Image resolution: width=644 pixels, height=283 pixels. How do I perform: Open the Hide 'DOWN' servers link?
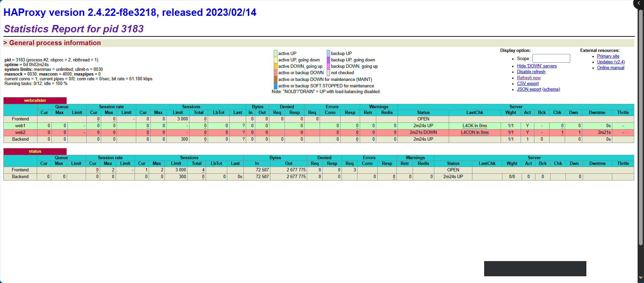(x=537, y=66)
